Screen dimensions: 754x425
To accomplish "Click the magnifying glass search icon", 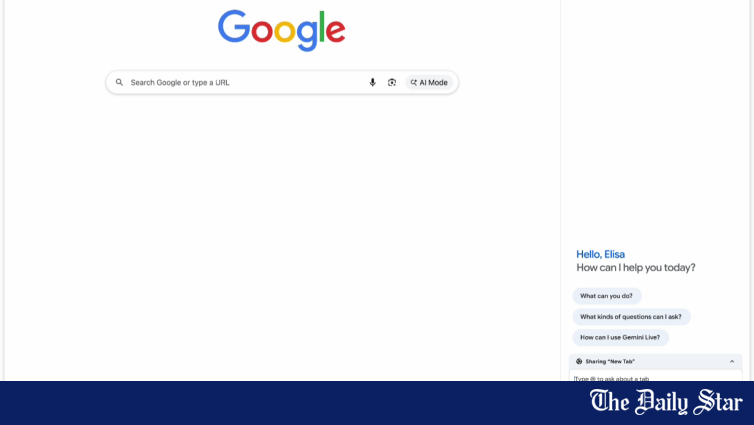I will click(x=119, y=82).
